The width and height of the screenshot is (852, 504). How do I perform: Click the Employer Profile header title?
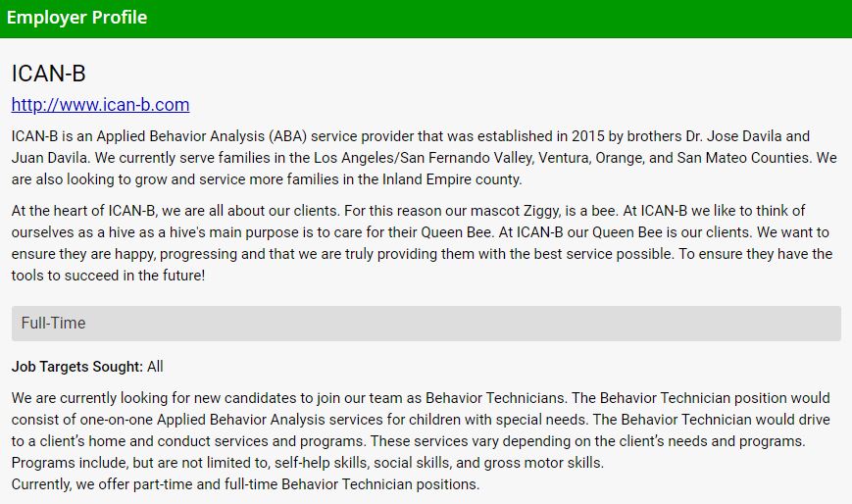tap(76, 18)
